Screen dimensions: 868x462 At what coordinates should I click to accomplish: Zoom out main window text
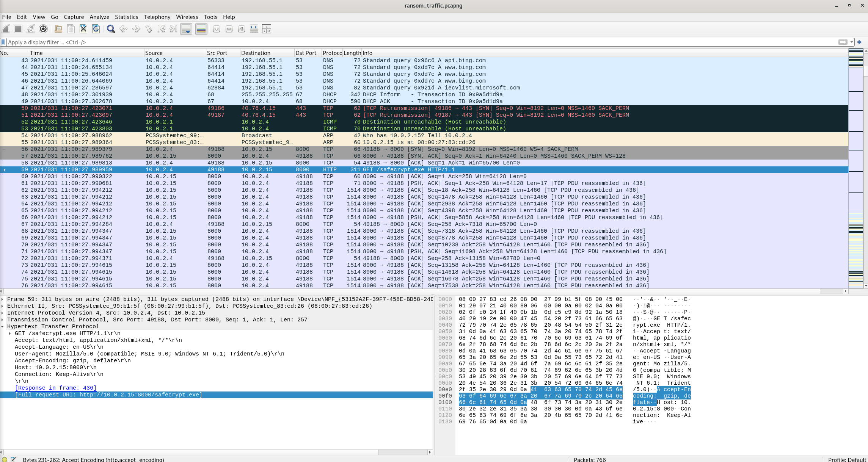point(229,29)
